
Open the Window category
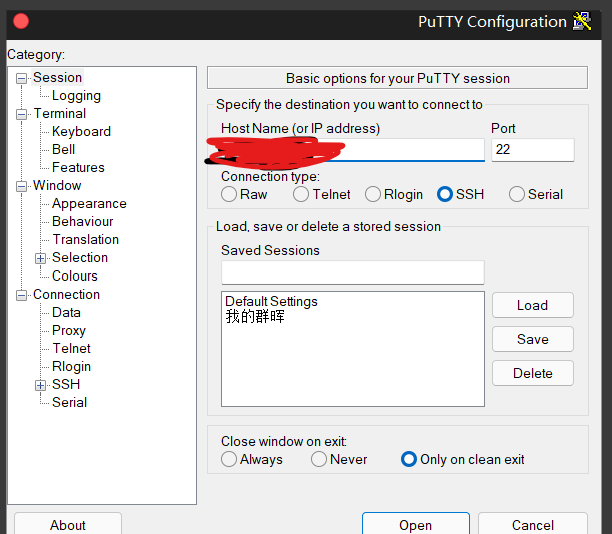click(x=57, y=185)
